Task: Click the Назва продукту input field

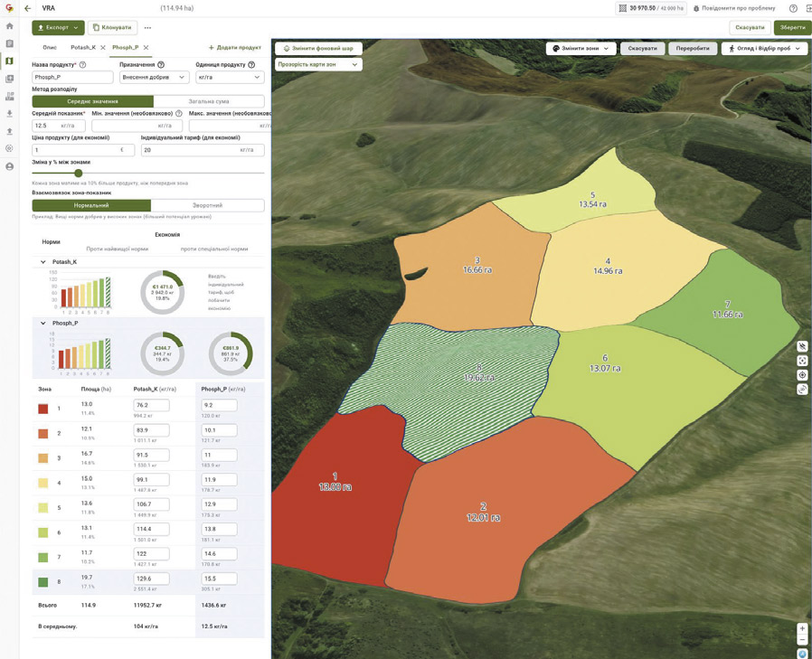Action: click(x=72, y=78)
